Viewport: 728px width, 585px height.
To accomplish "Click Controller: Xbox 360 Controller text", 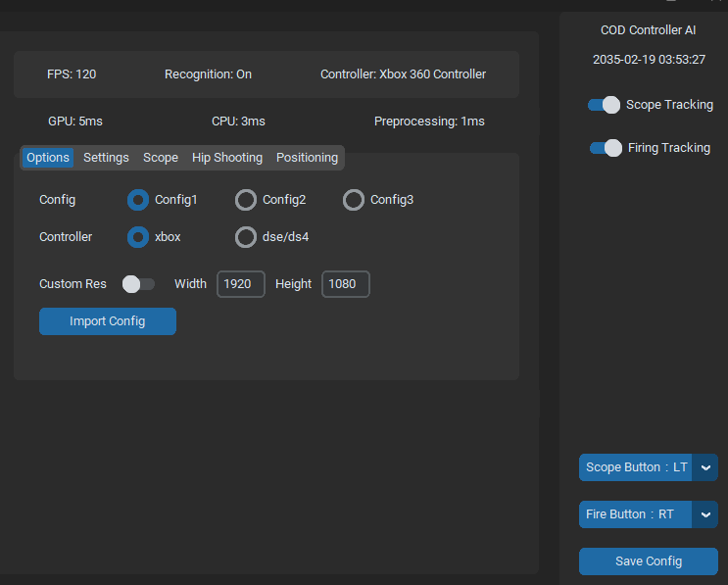I will coord(403,74).
